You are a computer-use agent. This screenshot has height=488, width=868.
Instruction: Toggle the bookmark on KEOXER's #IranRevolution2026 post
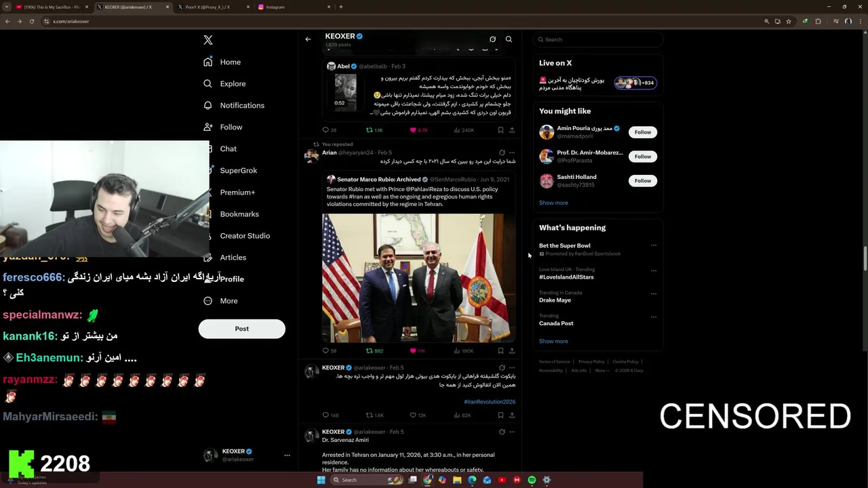500,415
